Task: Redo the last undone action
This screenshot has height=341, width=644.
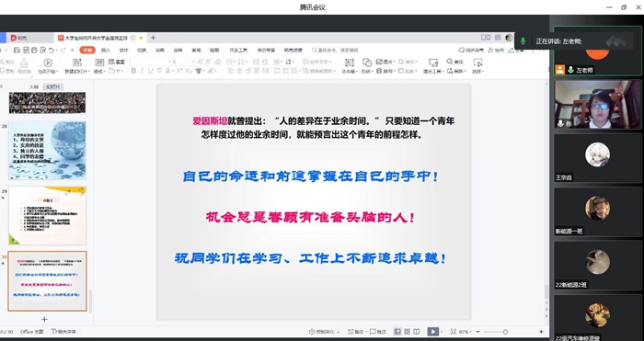Action: point(63,50)
